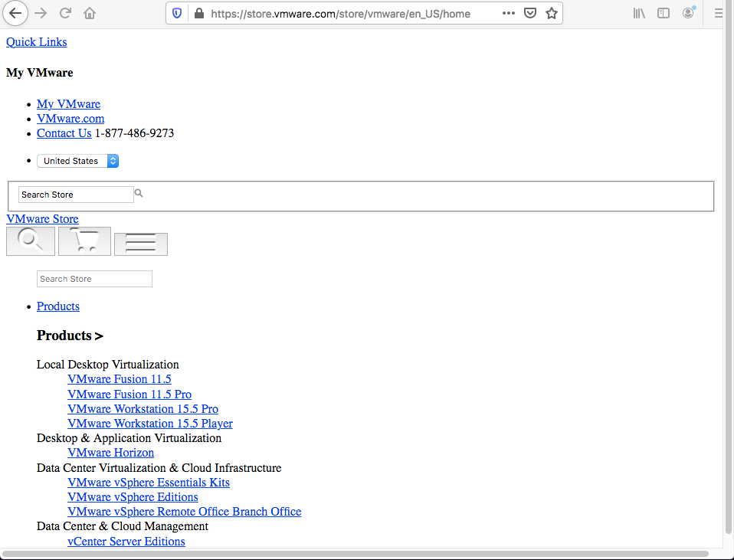Open VMware Fusion 11.5 link
Image resolution: width=734 pixels, height=560 pixels.
(120, 378)
